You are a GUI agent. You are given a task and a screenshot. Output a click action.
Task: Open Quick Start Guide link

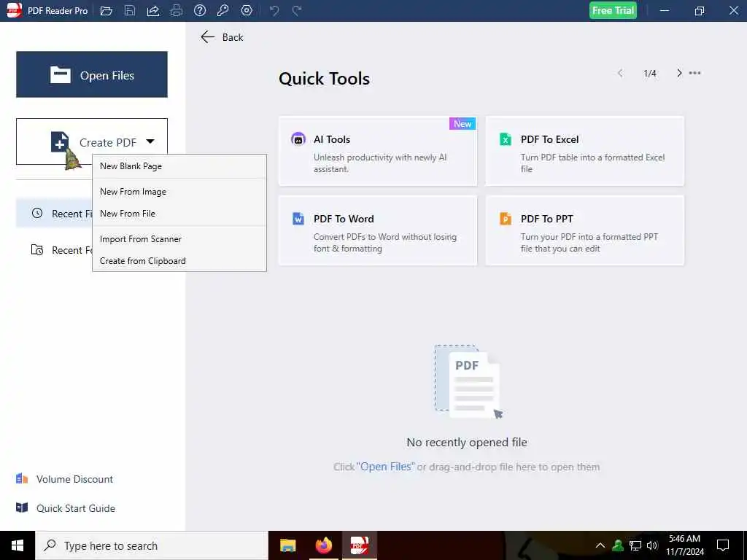point(76,508)
